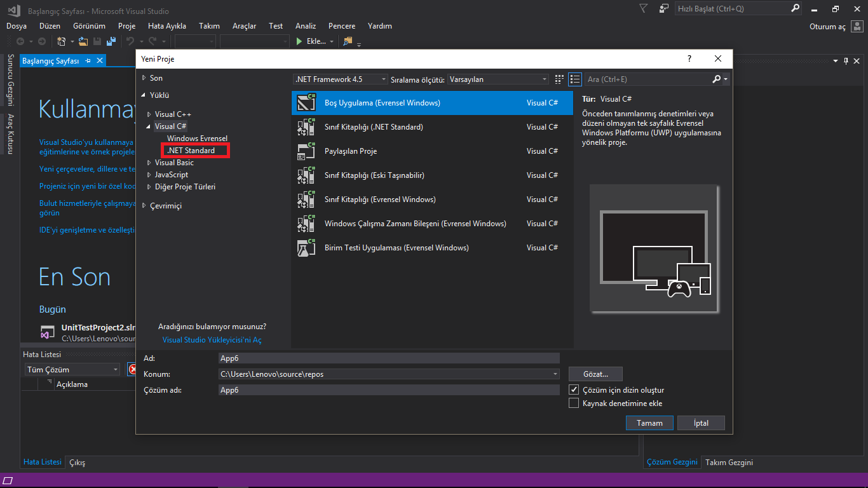Expand the JavaScript tree node
The width and height of the screenshot is (868, 488).
(149, 175)
